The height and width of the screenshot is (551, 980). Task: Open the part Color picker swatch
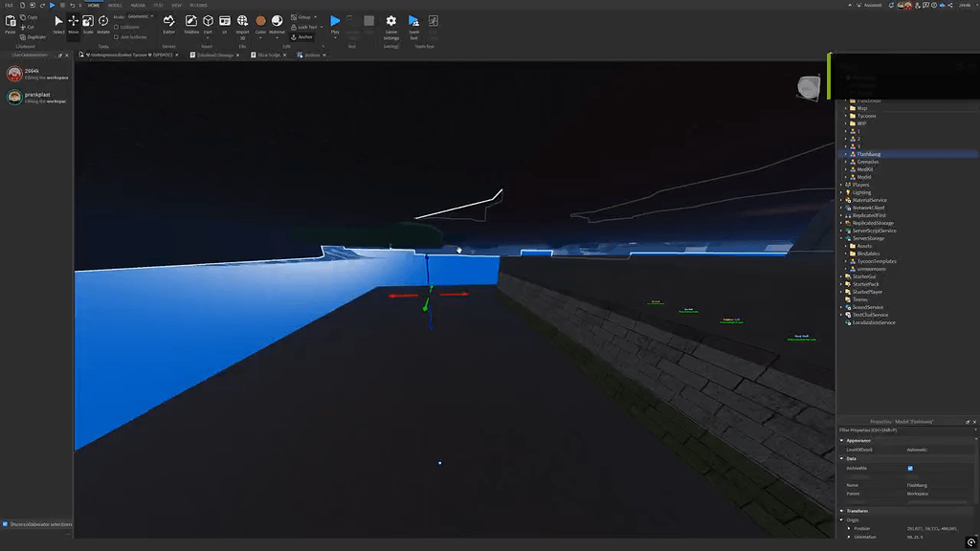point(260,21)
